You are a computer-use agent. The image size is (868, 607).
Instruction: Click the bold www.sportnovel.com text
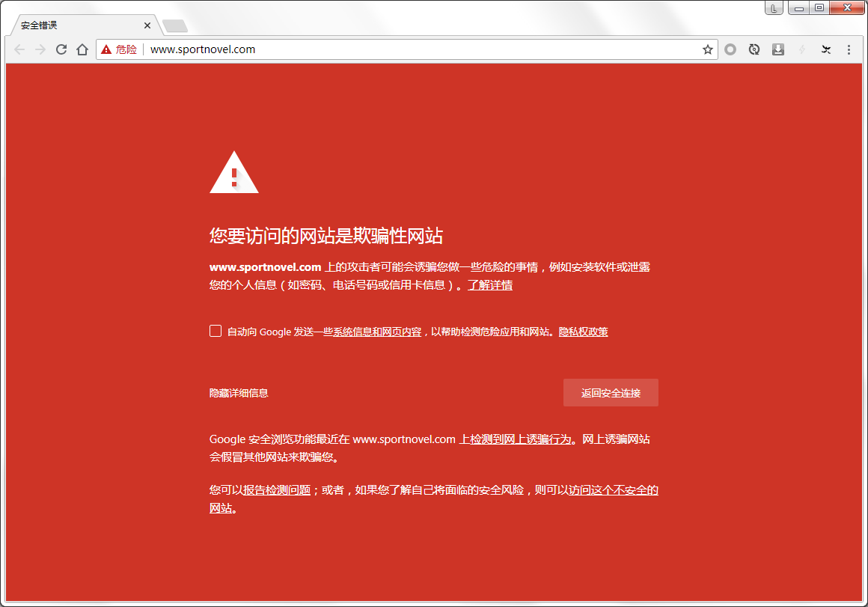pos(265,267)
